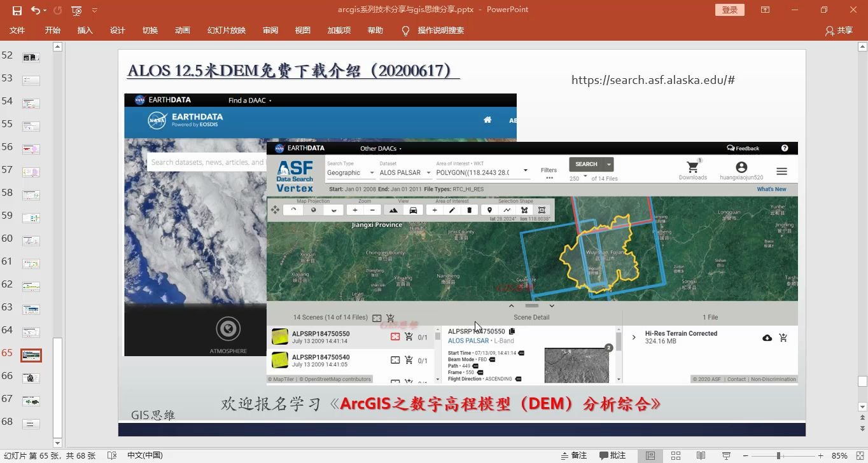868x463 pixels.
Task: Switch to the 开始 ribbon tab
Action: (x=53, y=31)
